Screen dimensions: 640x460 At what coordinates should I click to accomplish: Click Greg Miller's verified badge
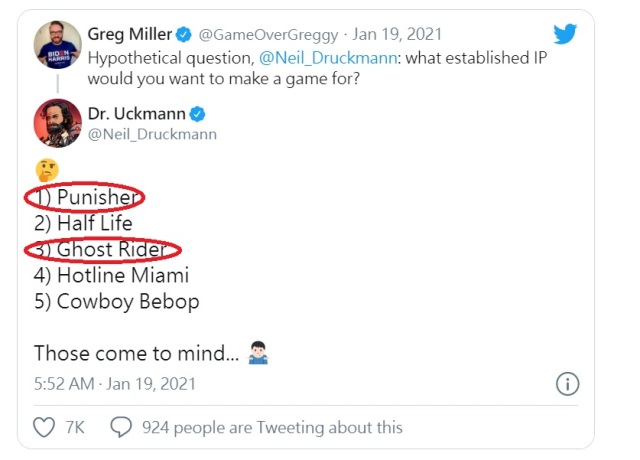[x=185, y=35]
